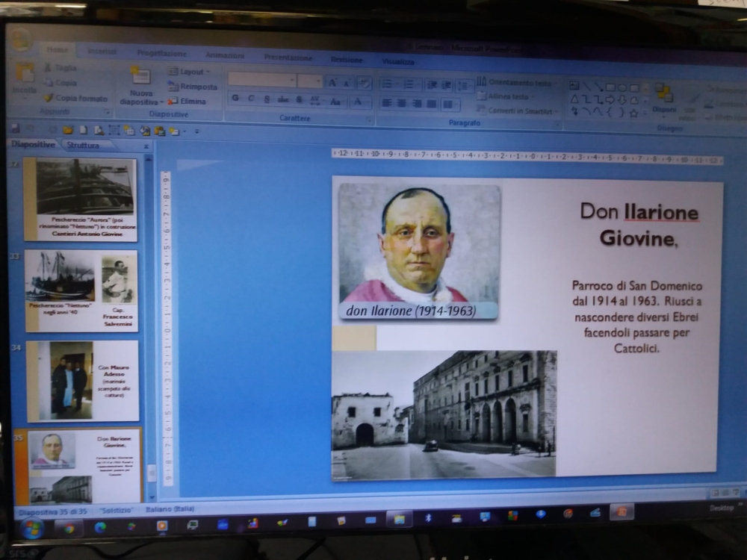The height and width of the screenshot is (560, 747).
Task: Decrease font size with small A
Action: 347,84
